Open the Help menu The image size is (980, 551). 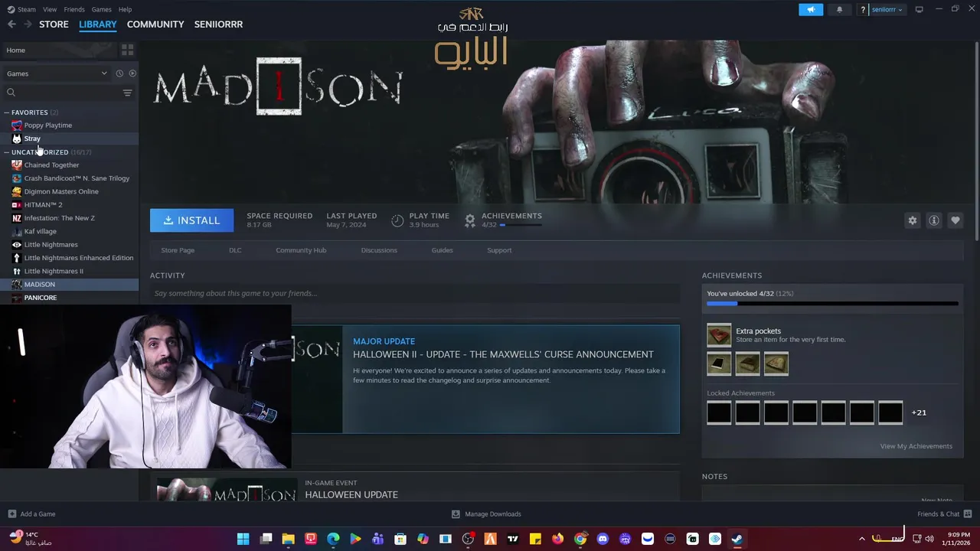click(x=125, y=9)
